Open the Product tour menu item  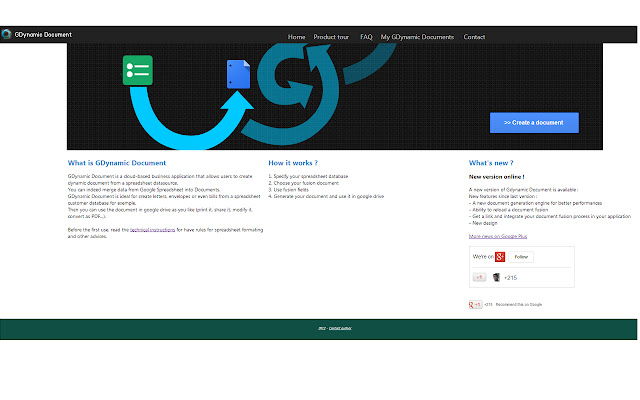coord(331,37)
